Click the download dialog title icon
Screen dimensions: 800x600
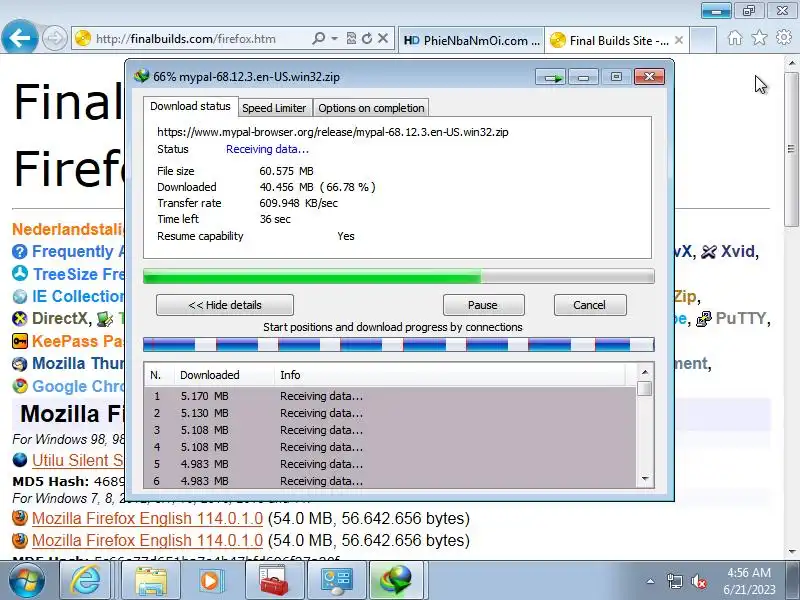141,76
